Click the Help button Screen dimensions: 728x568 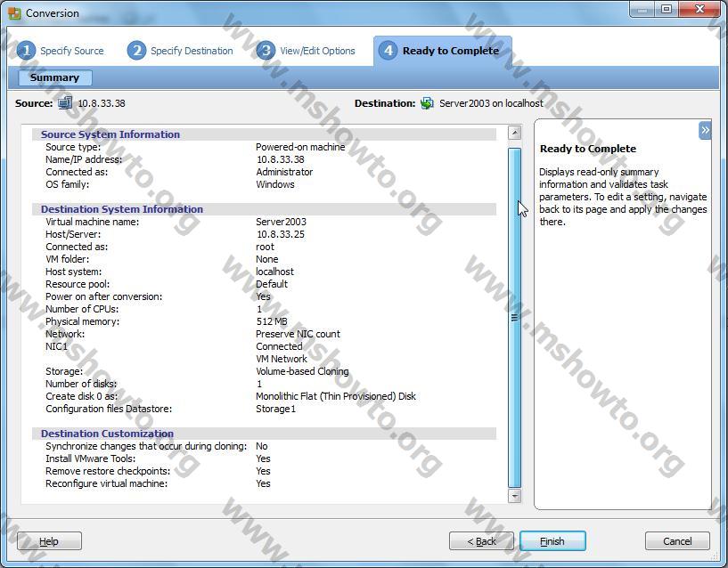pyautogui.click(x=49, y=541)
